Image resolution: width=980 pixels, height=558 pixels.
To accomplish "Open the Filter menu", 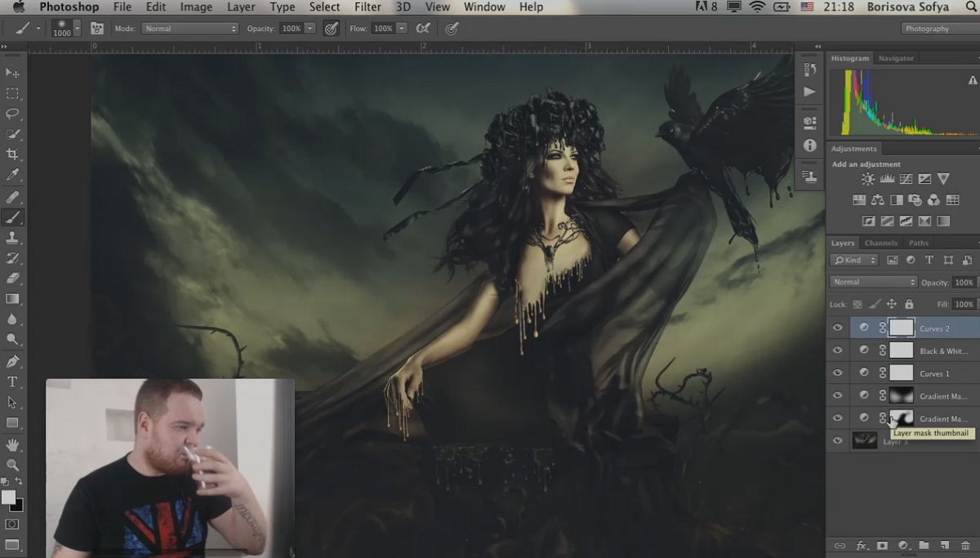I will pyautogui.click(x=367, y=7).
